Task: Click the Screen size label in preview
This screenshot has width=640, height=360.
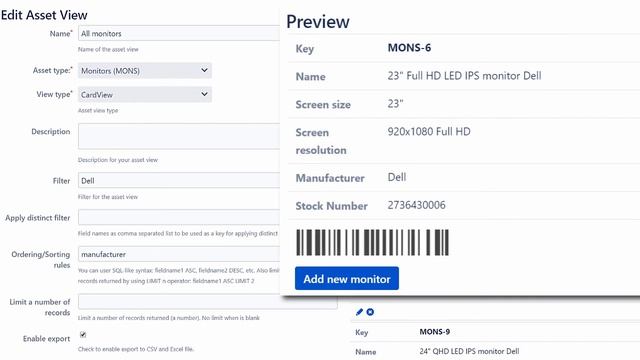Action: [x=323, y=105]
